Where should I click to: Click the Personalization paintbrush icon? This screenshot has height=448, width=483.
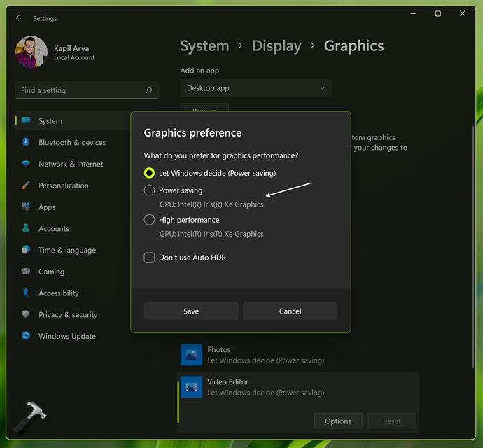(x=26, y=185)
